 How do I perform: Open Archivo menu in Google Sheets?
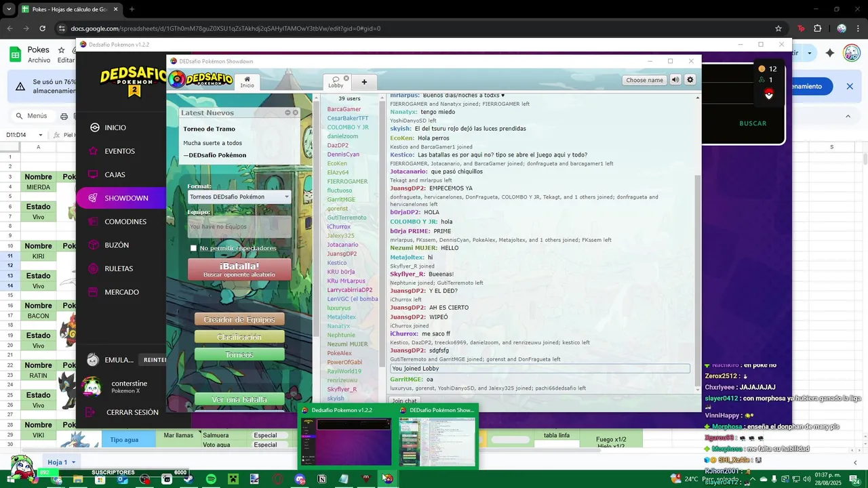(39, 60)
